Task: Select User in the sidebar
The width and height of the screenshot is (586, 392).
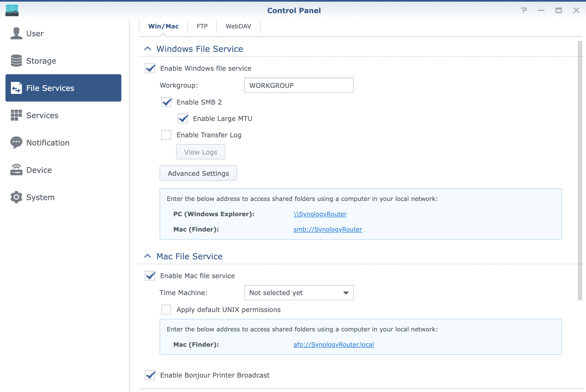Action: tap(63, 33)
